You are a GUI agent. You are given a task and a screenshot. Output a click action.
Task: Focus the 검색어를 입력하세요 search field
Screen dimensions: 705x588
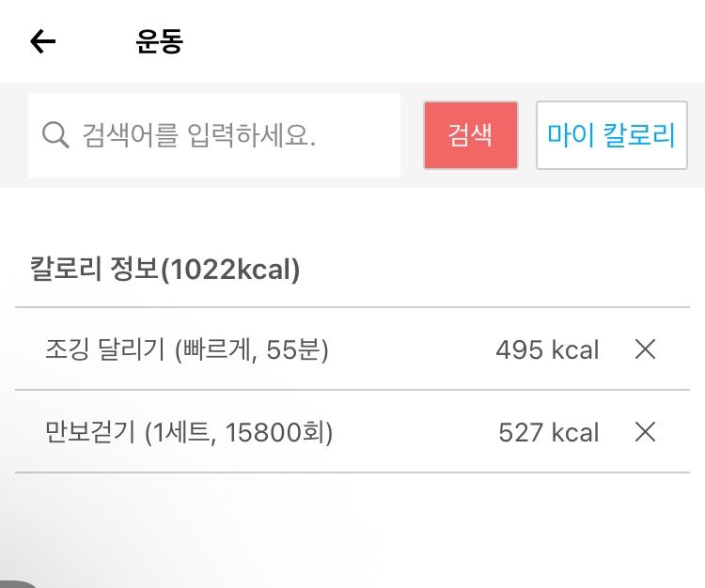[x=214, y=135]
